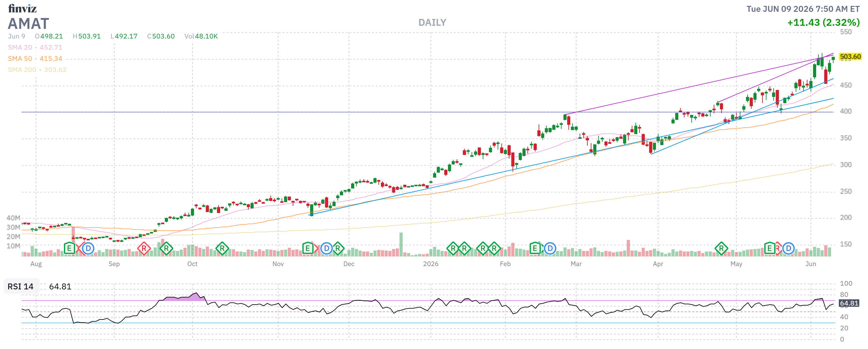Select the green rating marker in late September

[166, 249]
